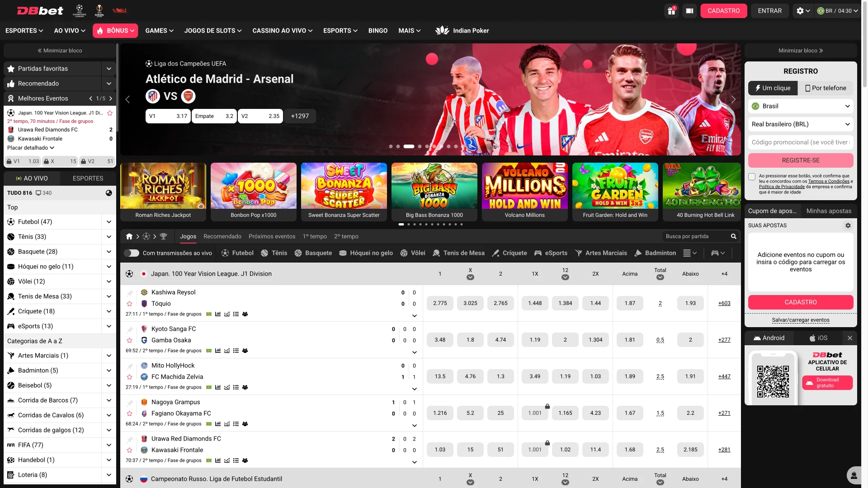Image resolution: width=868 pixels, height=488 pixels.
Task: Open lineup icon for Nagoya Grampus match
Action: pos(245,424)
